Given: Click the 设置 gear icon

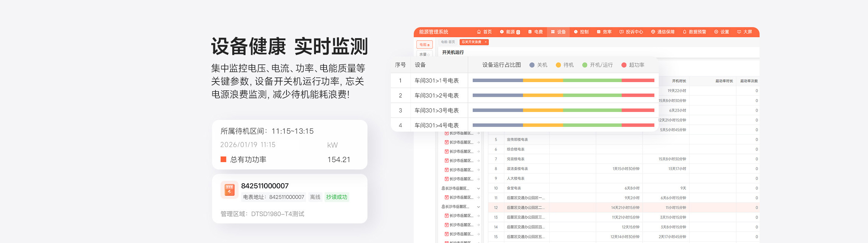Looking at the screenshot, I should pos(716,32).
